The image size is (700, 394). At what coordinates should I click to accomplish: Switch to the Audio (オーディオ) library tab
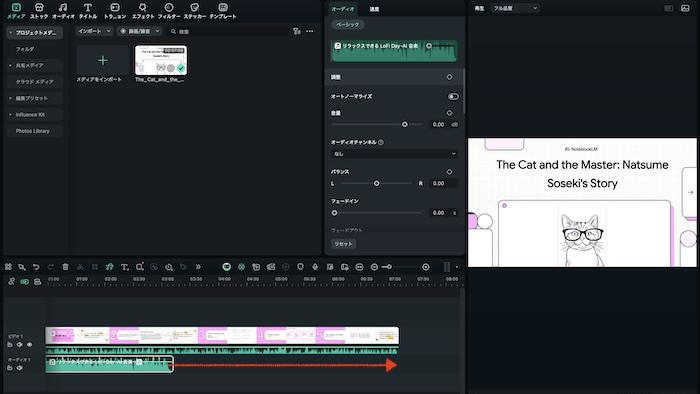click(x=63, y=11)
